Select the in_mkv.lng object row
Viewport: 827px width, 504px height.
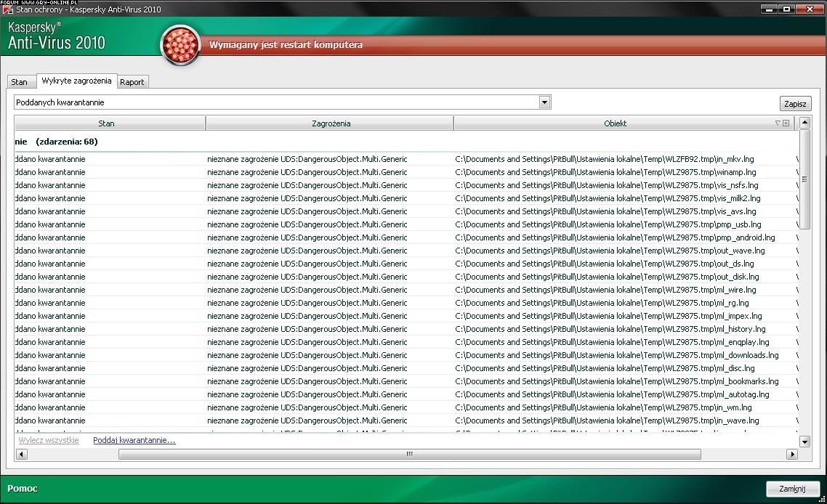406,159
